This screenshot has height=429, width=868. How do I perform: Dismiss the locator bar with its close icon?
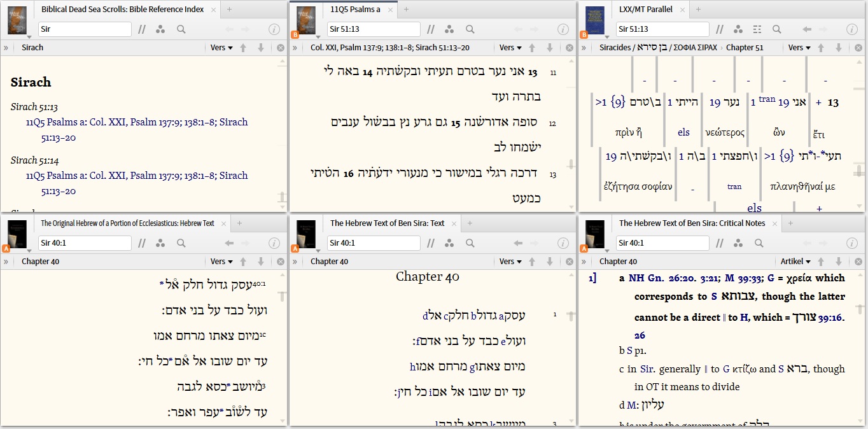[280, 47]
